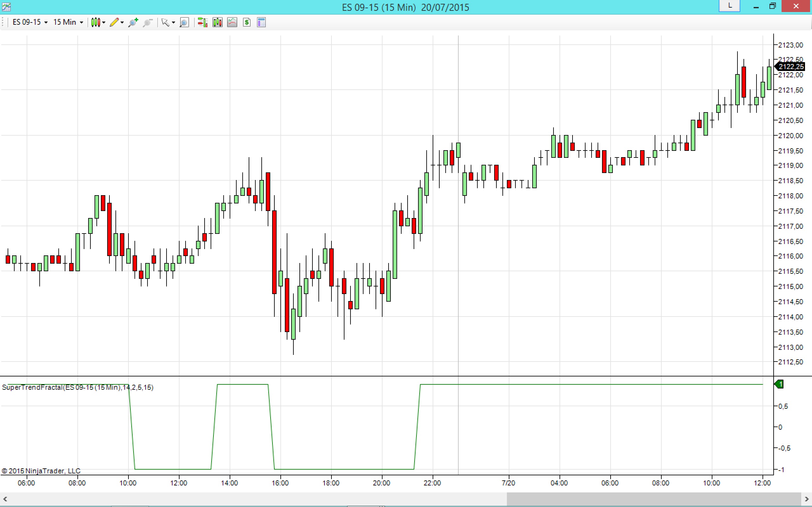Click the SuperTrendFractal indicator label
The image size is (812, 507).
(x=77, y=388)
